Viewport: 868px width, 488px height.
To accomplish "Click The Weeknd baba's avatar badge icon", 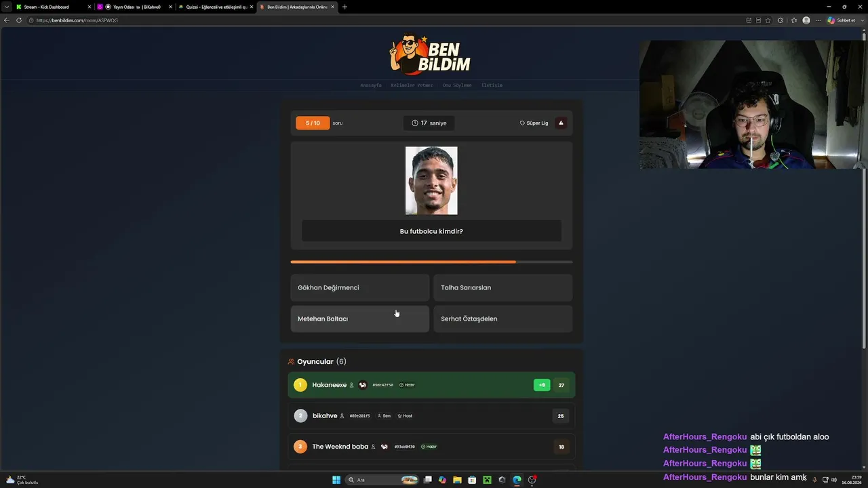I will (384, 447).
